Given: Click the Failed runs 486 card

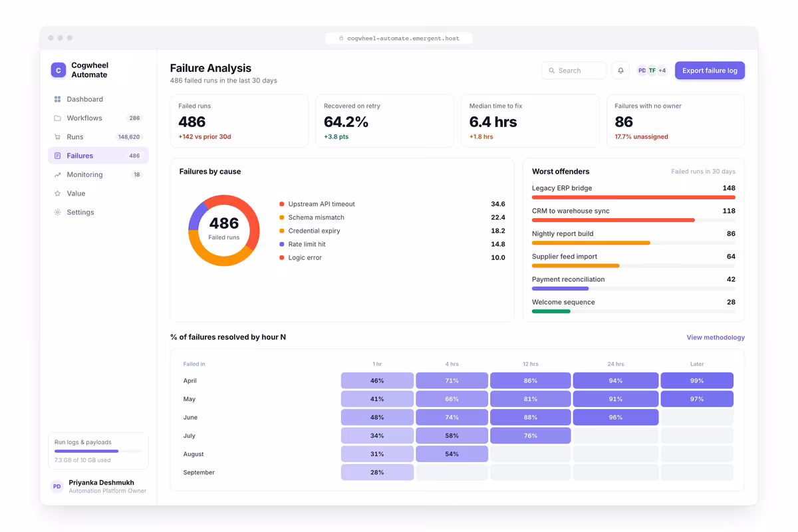Looking at the screenshot, I should point(239,121).
